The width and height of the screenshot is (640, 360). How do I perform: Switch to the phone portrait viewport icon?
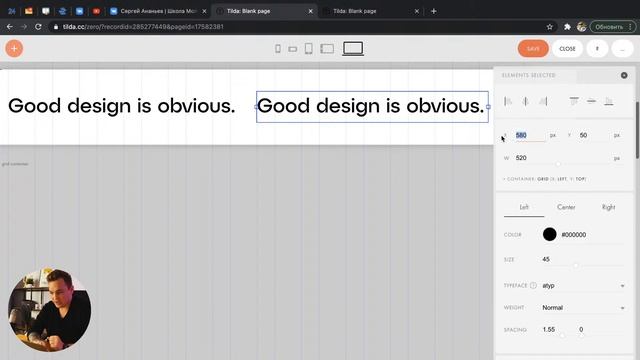pos(278,49)
